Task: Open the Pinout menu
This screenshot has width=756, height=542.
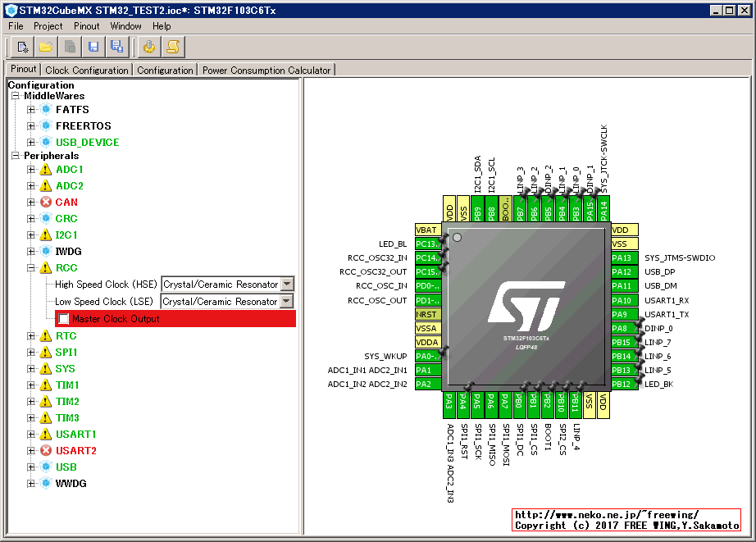Action: point(86,26)
